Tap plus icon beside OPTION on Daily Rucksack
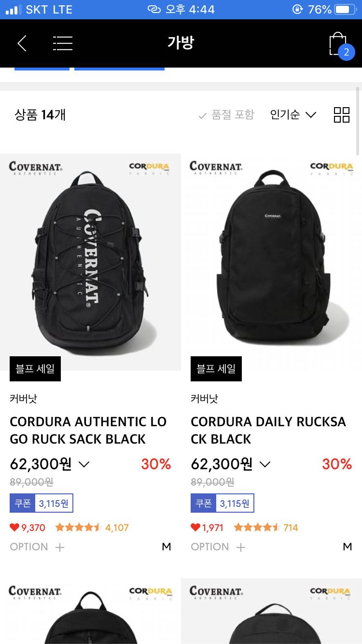Viewport: 362px width, 644px height. coord(241,547)
